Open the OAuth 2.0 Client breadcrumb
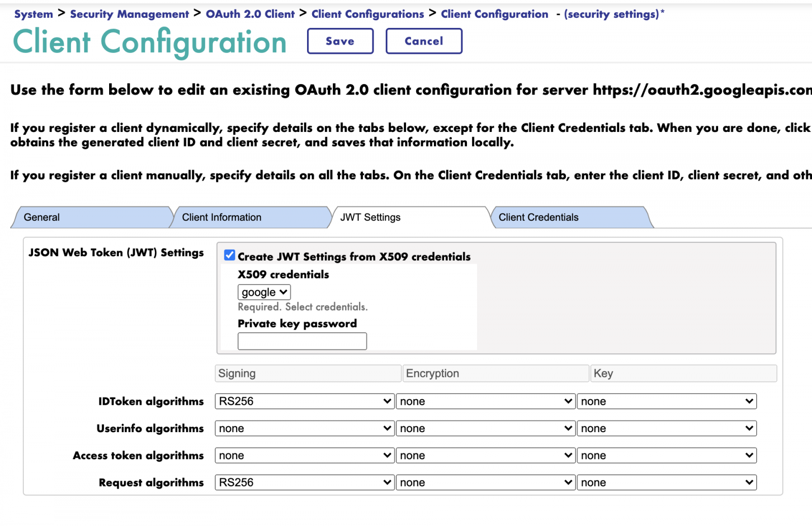Viewport: 812px width, 526px height. pyautogui.click(x=250, y=14)
